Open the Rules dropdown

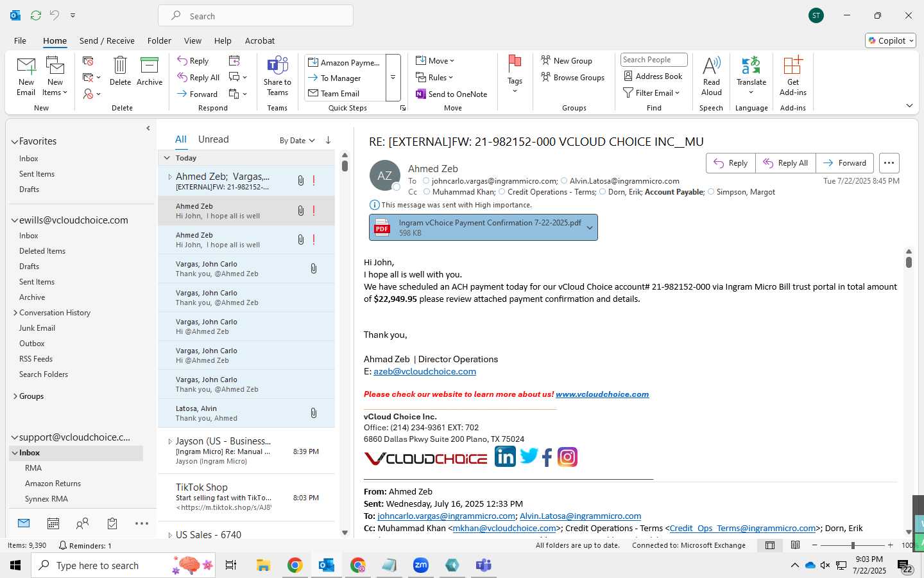click(434, 78)
